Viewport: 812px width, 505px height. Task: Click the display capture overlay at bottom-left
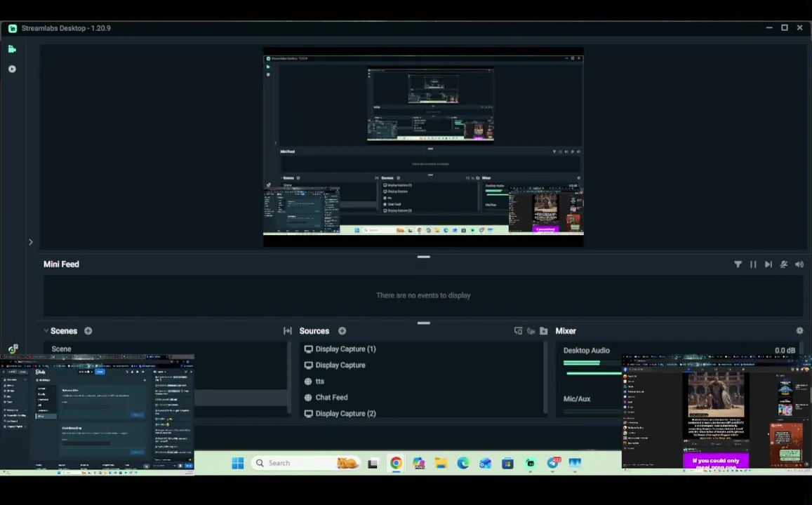pos(97,414)
